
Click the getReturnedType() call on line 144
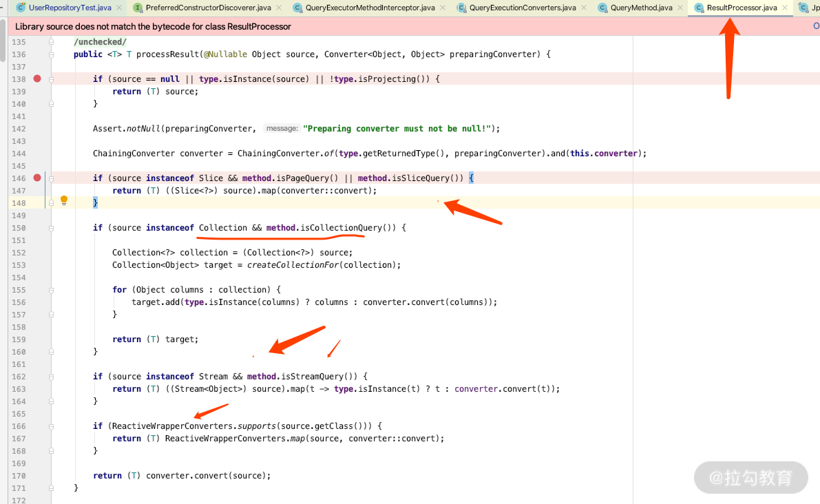click(403, 154)
